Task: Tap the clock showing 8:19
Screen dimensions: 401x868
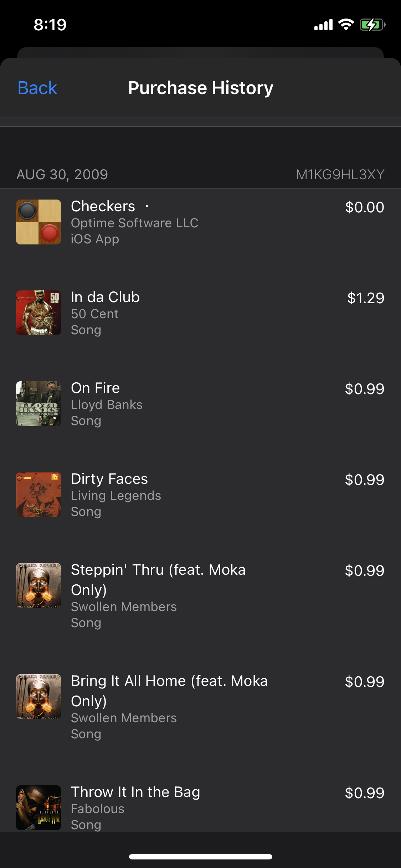Action: tap(50, 24)
